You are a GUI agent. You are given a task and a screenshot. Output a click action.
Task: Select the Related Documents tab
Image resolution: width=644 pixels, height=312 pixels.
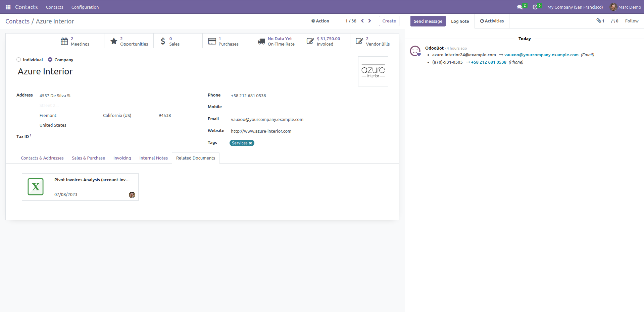click(x=196, y=158)
